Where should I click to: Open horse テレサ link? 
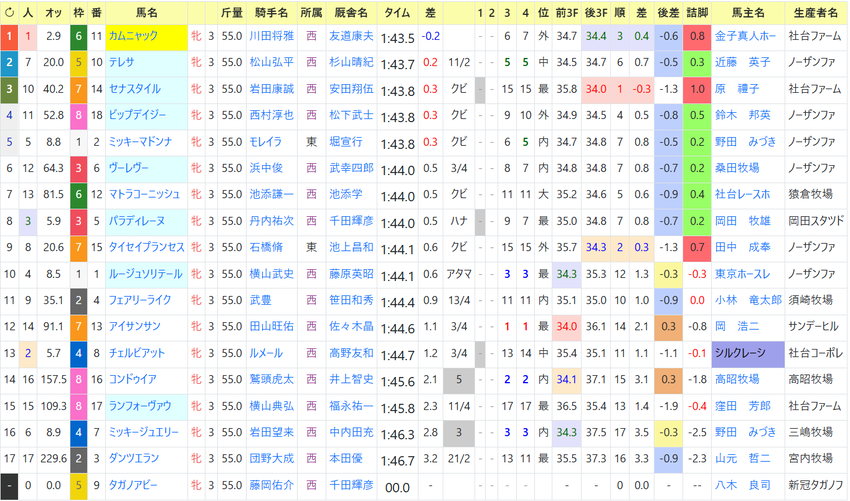click(121, 62)
